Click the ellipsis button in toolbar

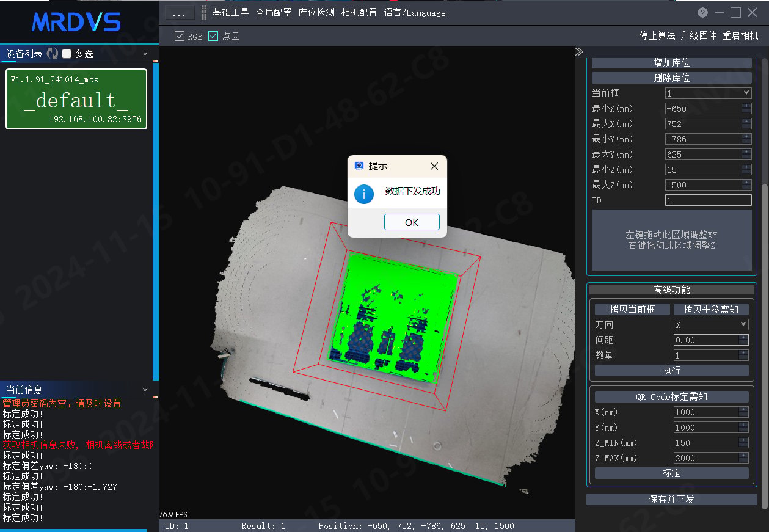[x=180, y=13]
